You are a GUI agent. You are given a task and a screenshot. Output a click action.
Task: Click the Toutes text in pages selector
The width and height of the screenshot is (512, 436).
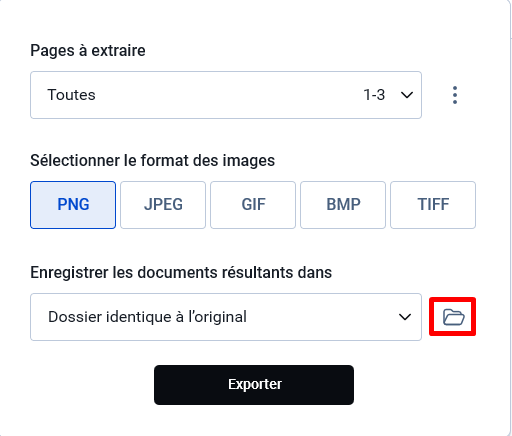coord(71,95)
